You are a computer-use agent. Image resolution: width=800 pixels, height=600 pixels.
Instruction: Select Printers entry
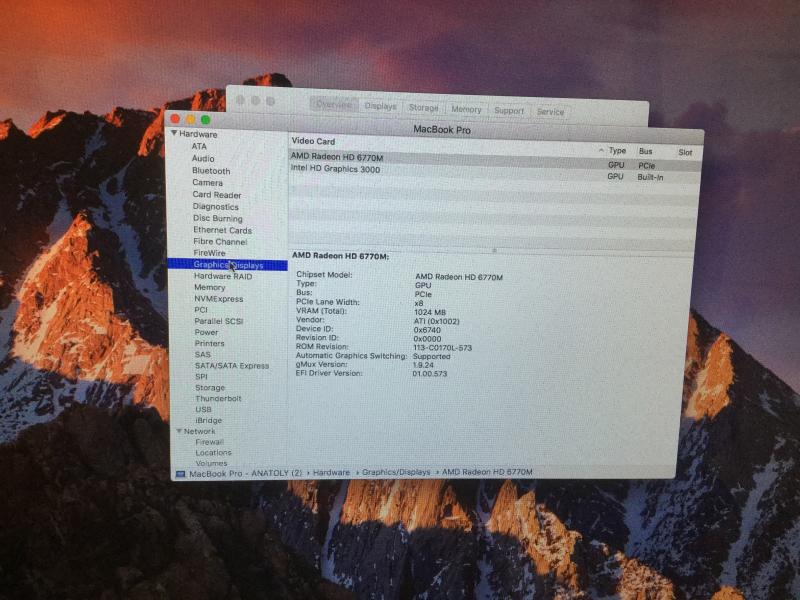tap(210, 343)
